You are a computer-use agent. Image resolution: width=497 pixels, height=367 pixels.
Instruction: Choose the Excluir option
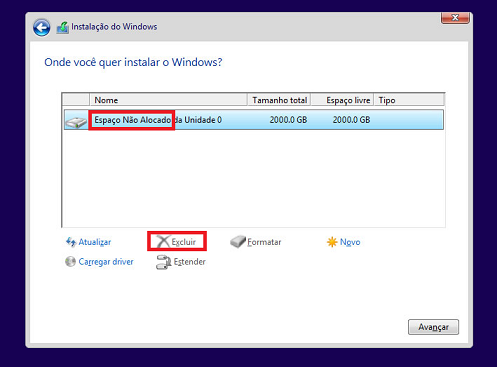184,242
